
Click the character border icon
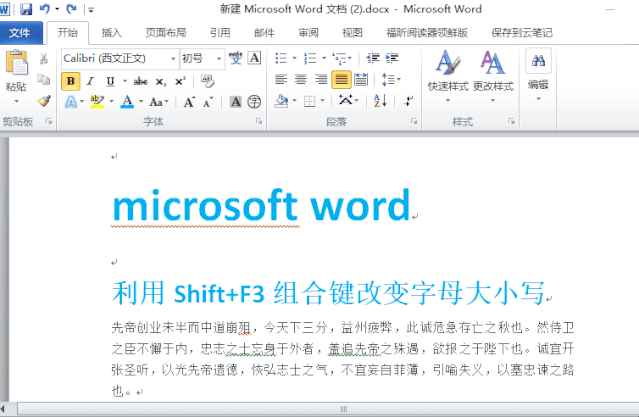point(254,58)
